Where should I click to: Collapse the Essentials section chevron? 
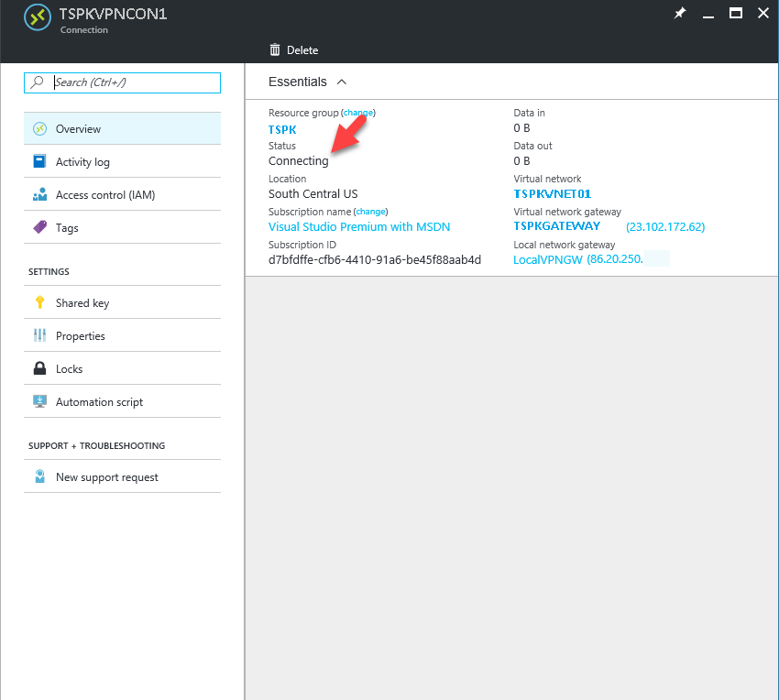click(341, 82)
